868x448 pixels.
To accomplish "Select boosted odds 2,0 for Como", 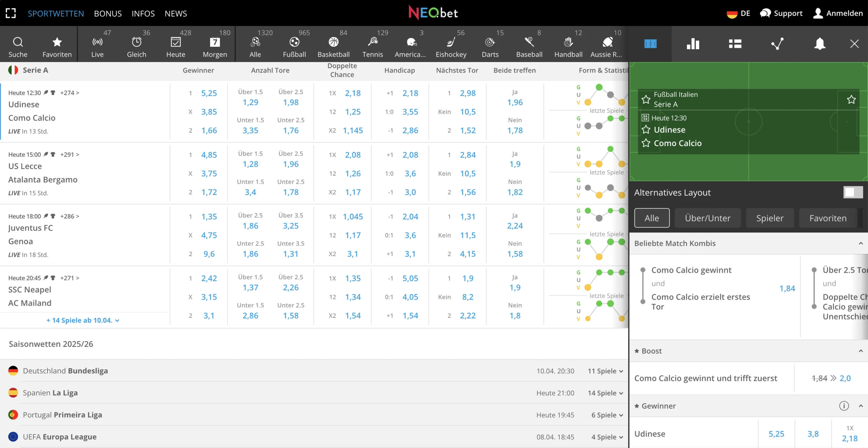I will click(x=845, y=378).
